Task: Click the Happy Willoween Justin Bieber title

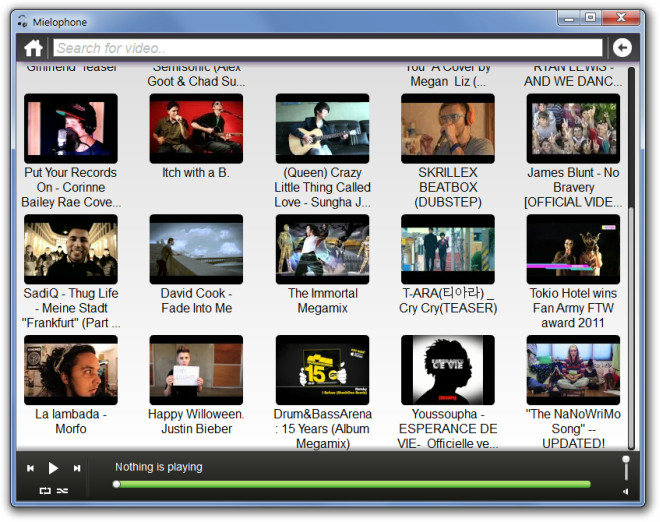Action: [196, 421]
